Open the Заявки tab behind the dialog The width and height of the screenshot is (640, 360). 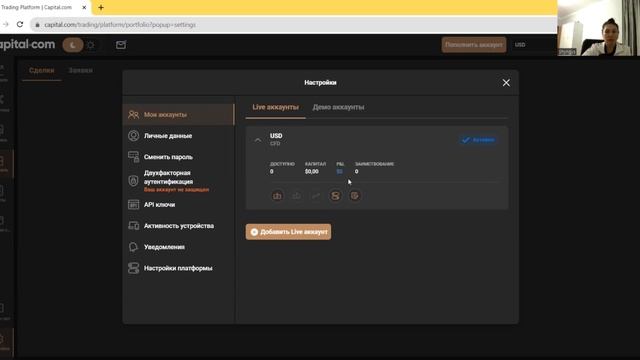(80, 70)
